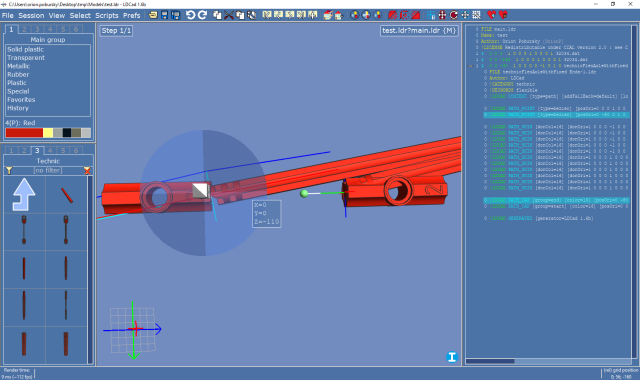Image resolution: width=640 pixels, height=380 pixels.
Task: Click the scissors cut icon
Action: (229, 15)
